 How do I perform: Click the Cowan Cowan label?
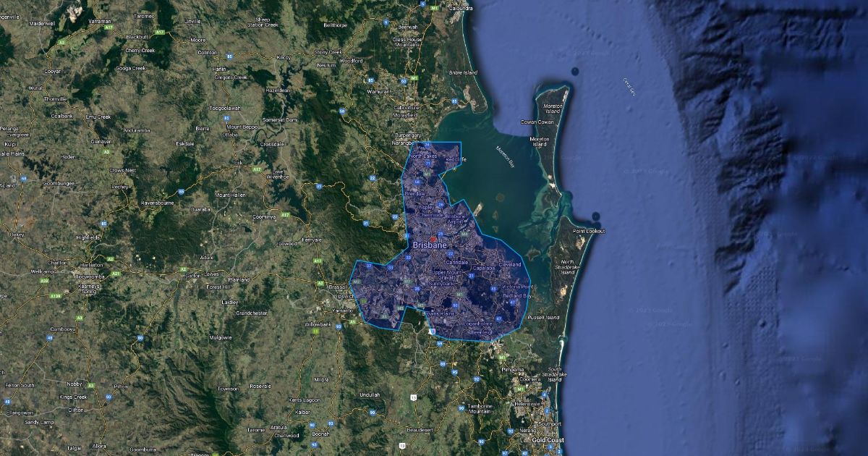pos(537,122)
